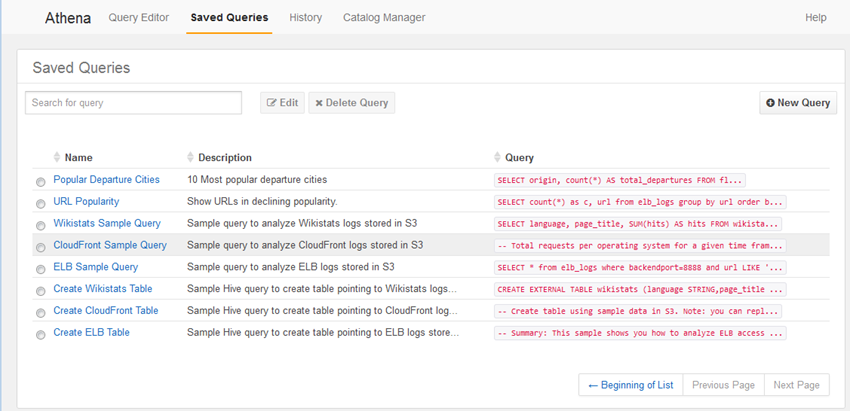Image resolution: width=850 pixels, height=411 pixels.
Task: Sort by Query column sort icon
Action: pos(497,157)
